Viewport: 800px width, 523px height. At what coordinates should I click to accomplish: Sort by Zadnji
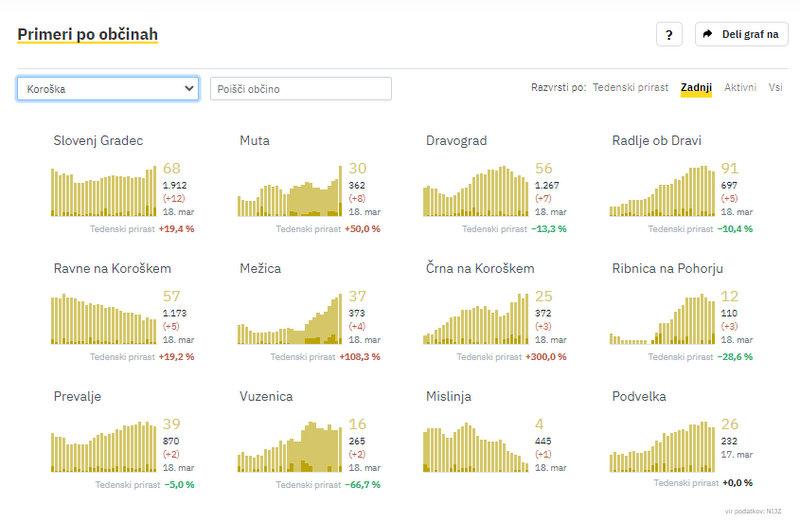(696, 88)
